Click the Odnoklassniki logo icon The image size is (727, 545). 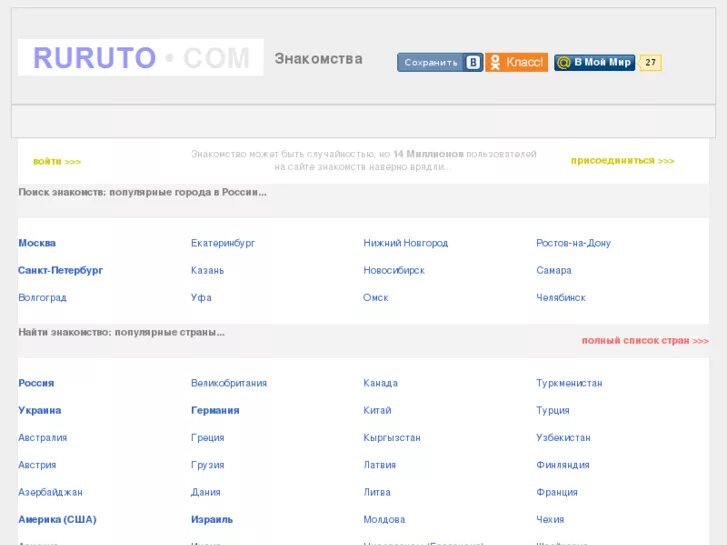[495, 62]
